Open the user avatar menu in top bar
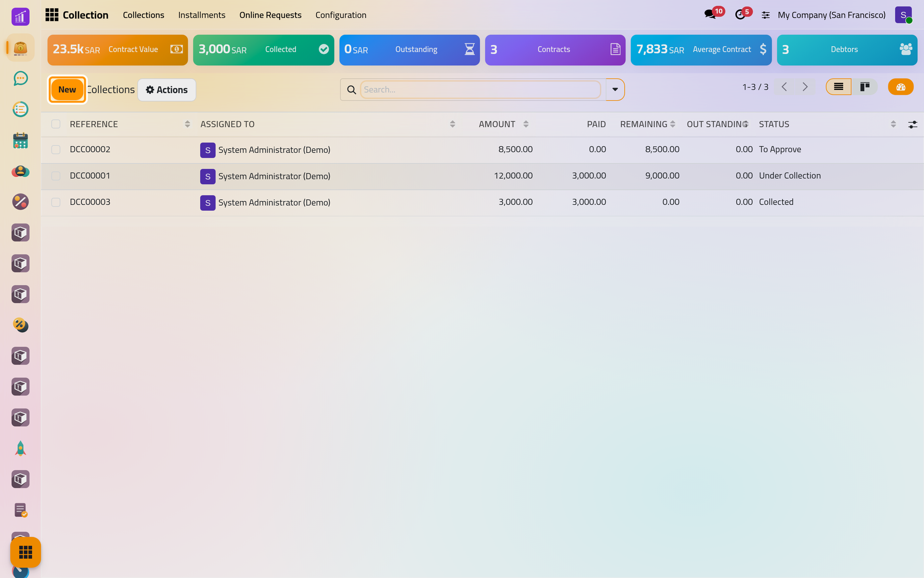 tap(903, 15)
